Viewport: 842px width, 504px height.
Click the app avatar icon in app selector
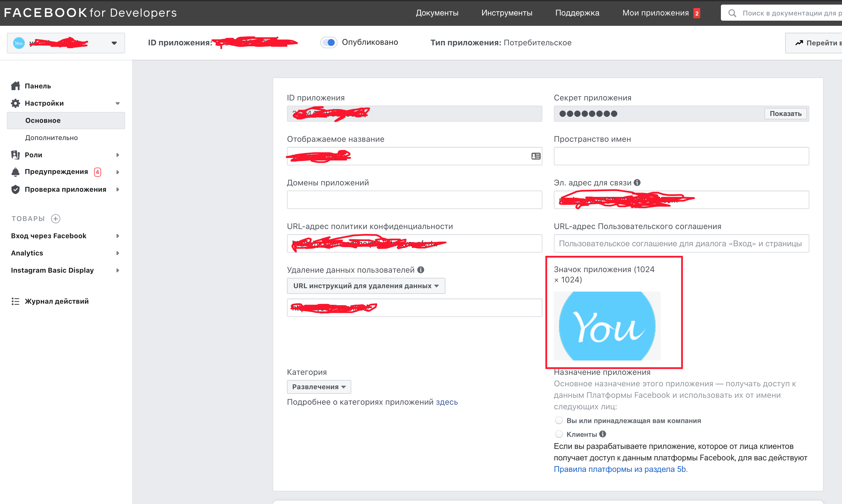[19, 43]
